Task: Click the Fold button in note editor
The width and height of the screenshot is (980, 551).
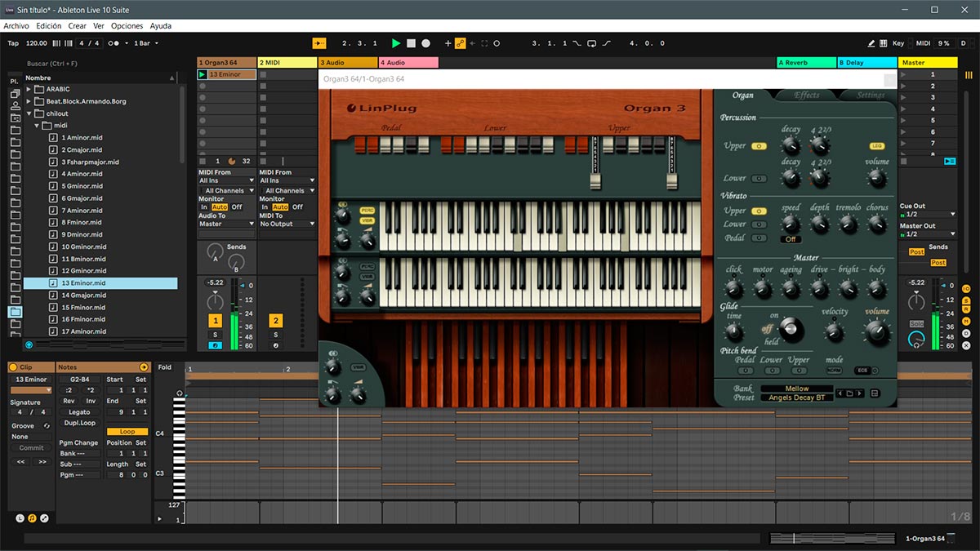Action: click(x=165, y=367)
